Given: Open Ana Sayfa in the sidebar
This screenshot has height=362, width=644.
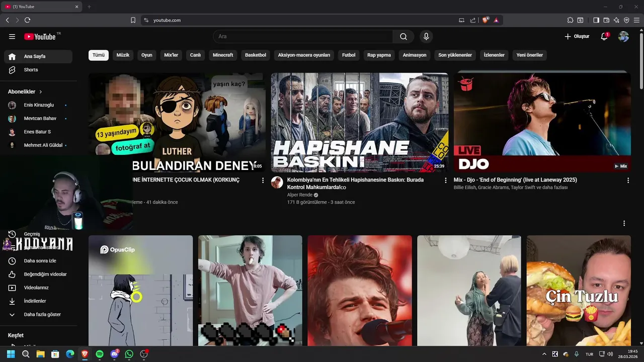Looking at the screenshot, I should 38,56.
